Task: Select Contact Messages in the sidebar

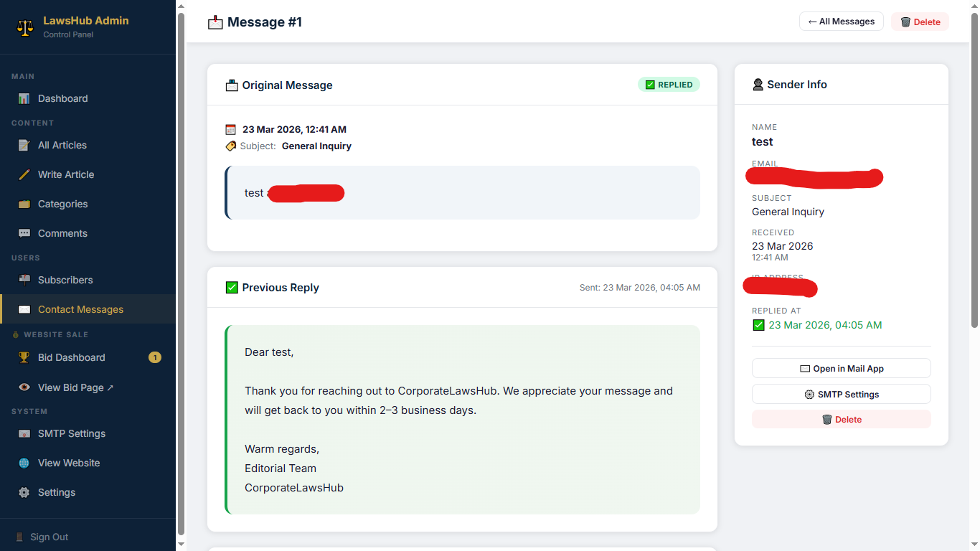Action: (x=80, y=309)
